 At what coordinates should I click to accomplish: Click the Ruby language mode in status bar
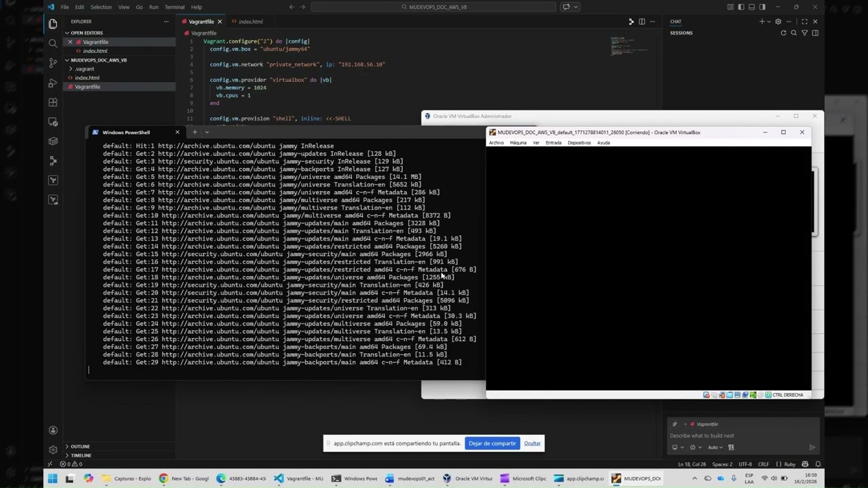click(790, 464)
